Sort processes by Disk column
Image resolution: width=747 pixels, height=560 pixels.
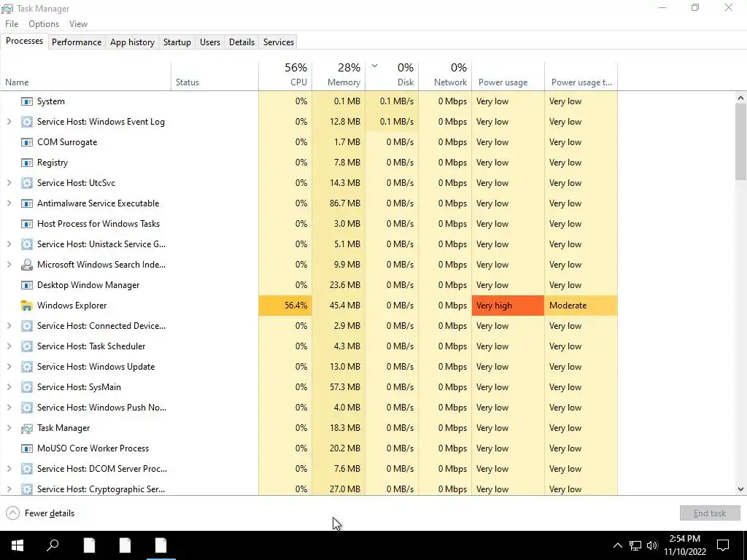pos(392,75)
